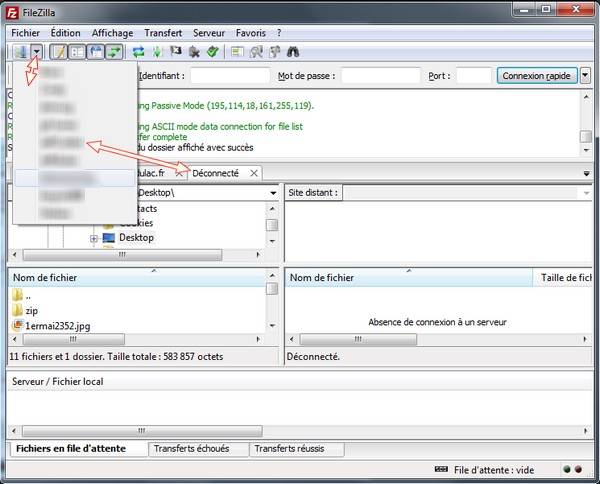This screenshot has width=600, height=484.
Task: Click the queue keyboard icon in status bar
Action: [441, 469]
